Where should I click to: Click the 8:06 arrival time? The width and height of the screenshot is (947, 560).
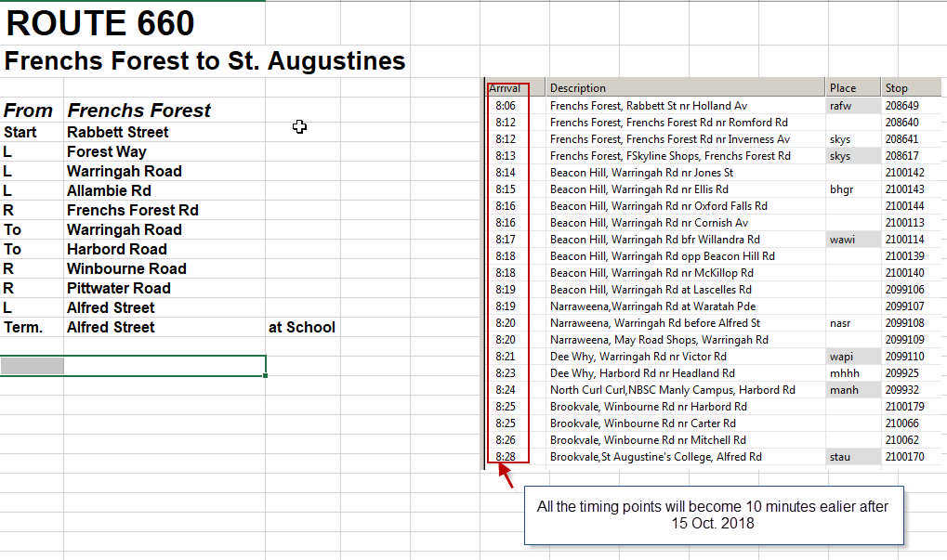point(506,106)
